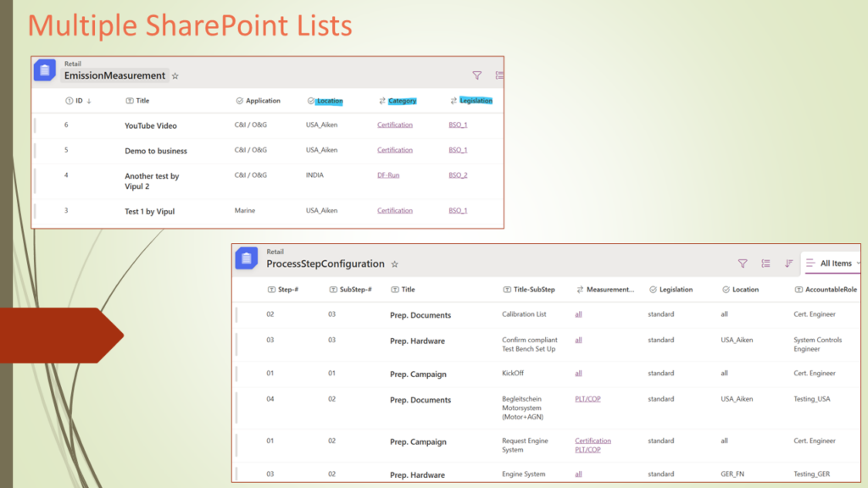Sort by the ID column header
The width and height of the screenshot is (868, 488).
(x=78, y=101)
